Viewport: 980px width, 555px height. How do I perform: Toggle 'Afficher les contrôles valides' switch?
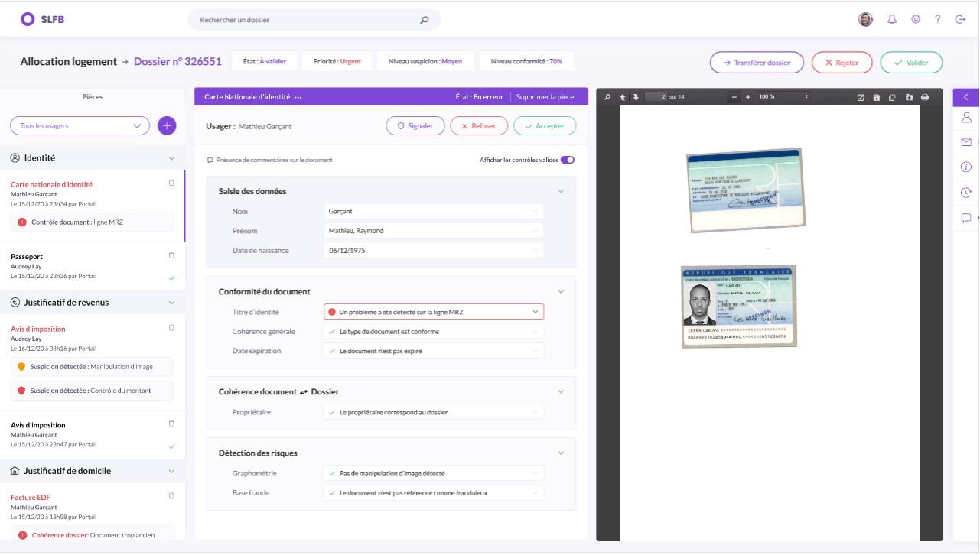567,160
